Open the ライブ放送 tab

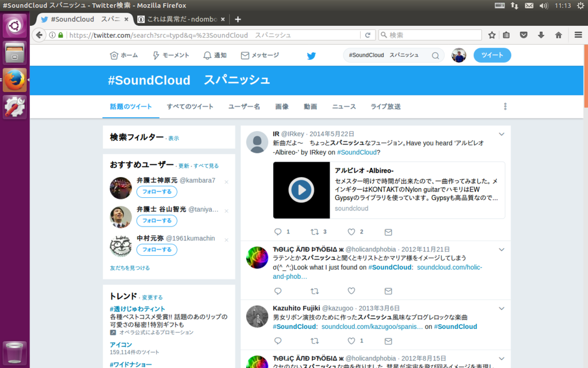(385, 106)
